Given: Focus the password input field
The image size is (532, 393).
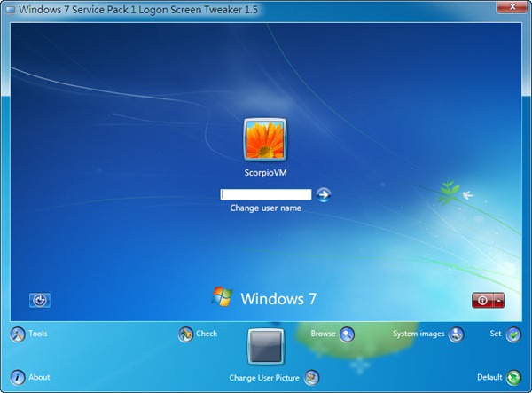Looking at the screenshot, I should click(266, 194).
